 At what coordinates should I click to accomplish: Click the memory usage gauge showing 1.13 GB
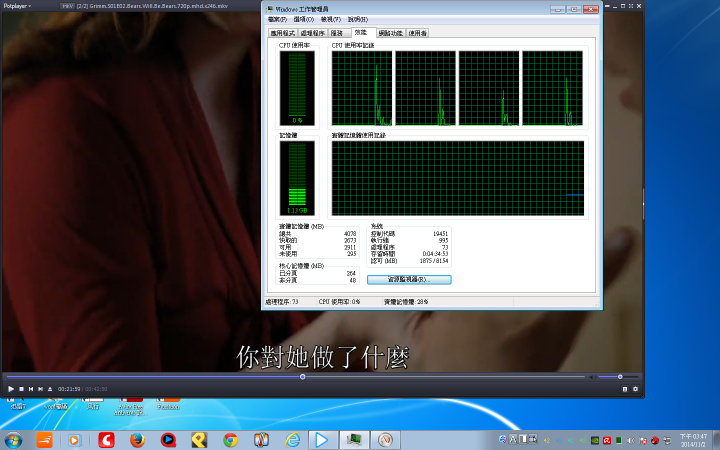click(297, 178)
